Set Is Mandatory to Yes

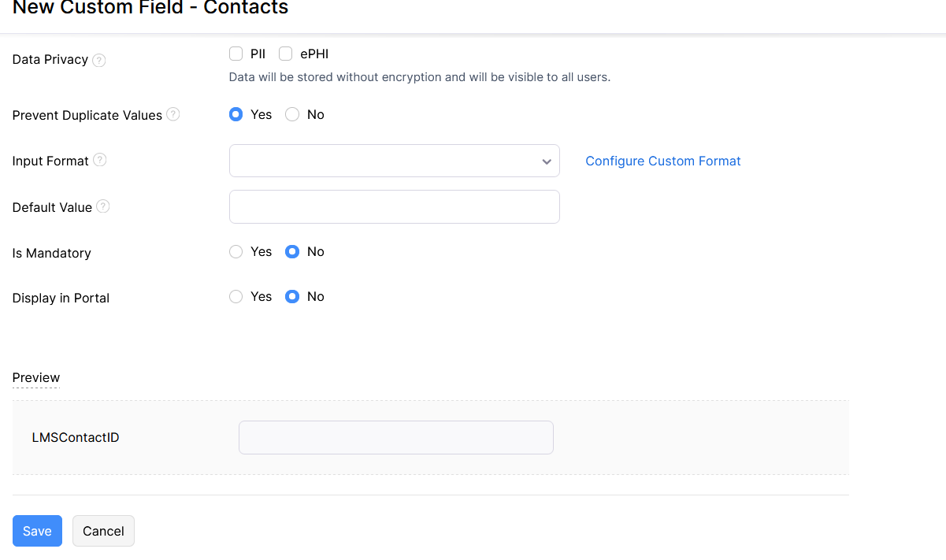[236, 252]
